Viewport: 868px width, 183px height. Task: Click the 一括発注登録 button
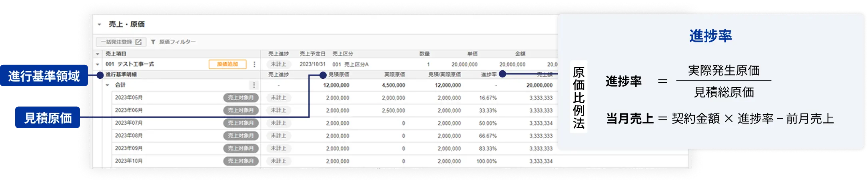coord(116,42)
